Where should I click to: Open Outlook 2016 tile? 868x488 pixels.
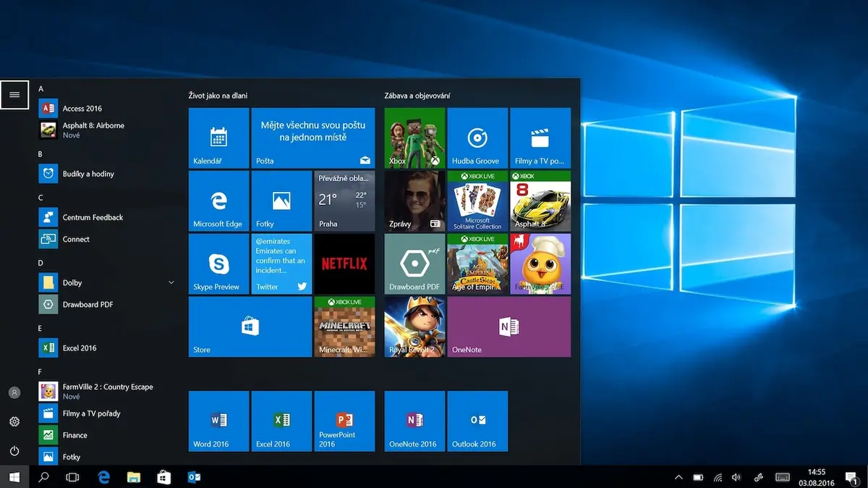tap(477, 421)
